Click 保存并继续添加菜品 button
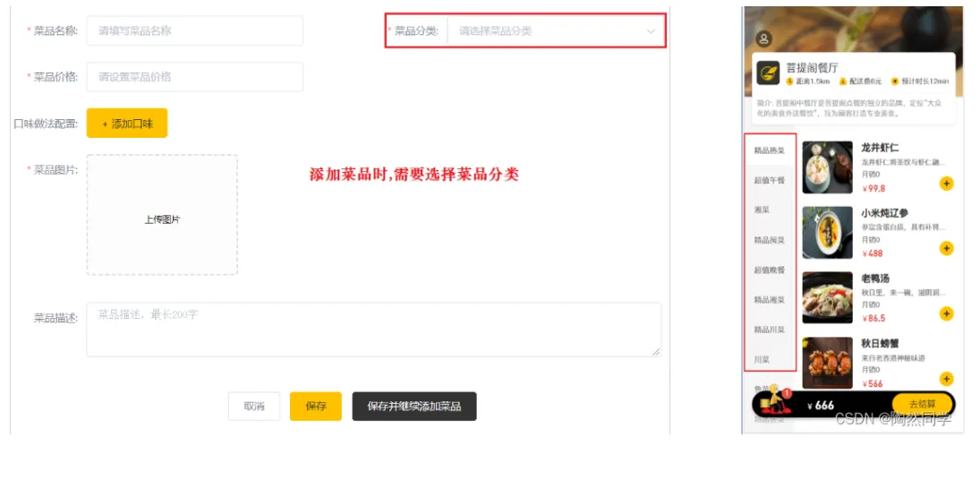This screenshot has width=980, height=480. (x=414, y=407)
